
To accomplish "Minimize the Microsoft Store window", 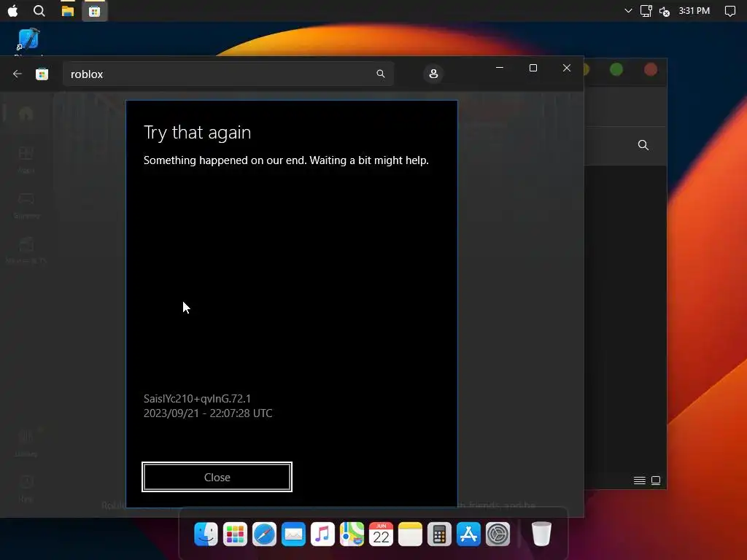I will [499, 68].
